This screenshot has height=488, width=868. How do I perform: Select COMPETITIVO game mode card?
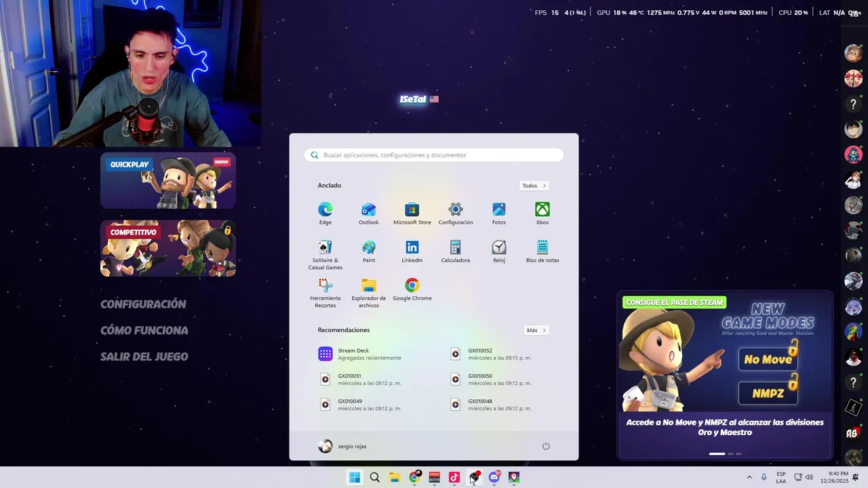coord(168,248)
